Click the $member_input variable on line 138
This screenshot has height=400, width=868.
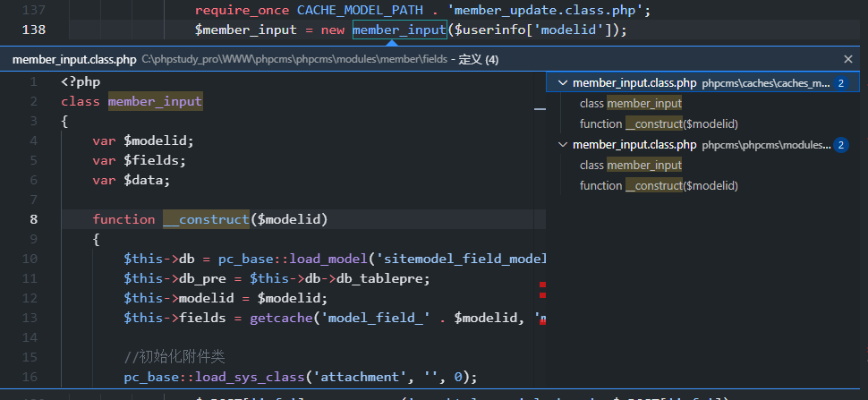coord(246,30)
